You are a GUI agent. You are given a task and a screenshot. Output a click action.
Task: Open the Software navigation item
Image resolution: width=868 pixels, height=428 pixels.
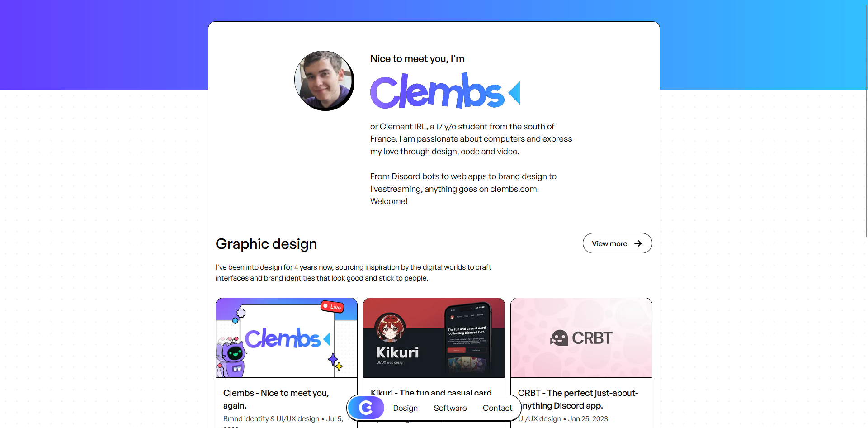450,408
